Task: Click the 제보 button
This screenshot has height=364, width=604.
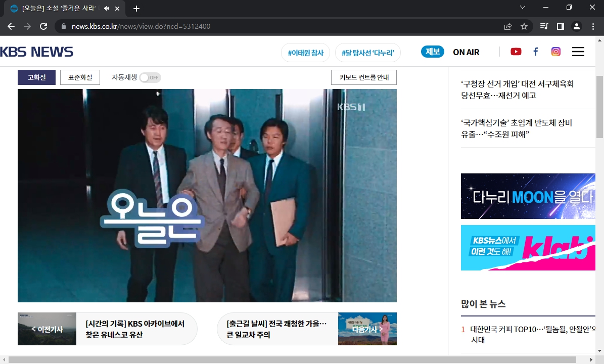Action: pos(433,52)
